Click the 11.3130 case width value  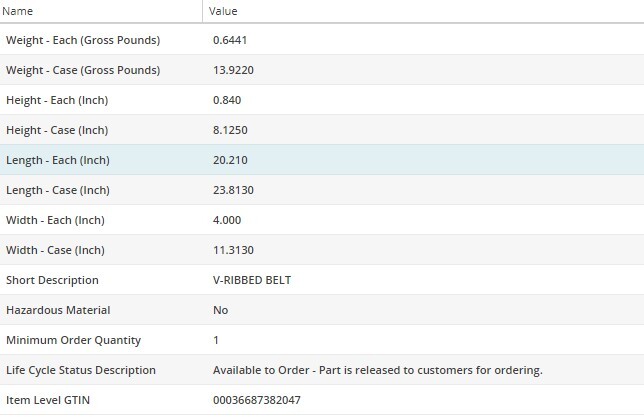[234, 250]
